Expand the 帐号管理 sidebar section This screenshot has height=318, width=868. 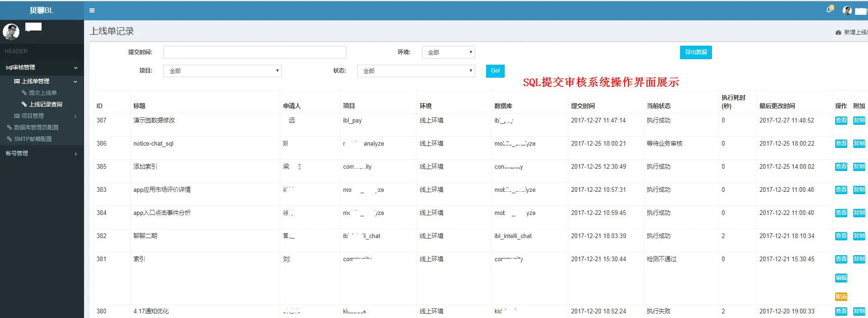click(x=42, y=153)
